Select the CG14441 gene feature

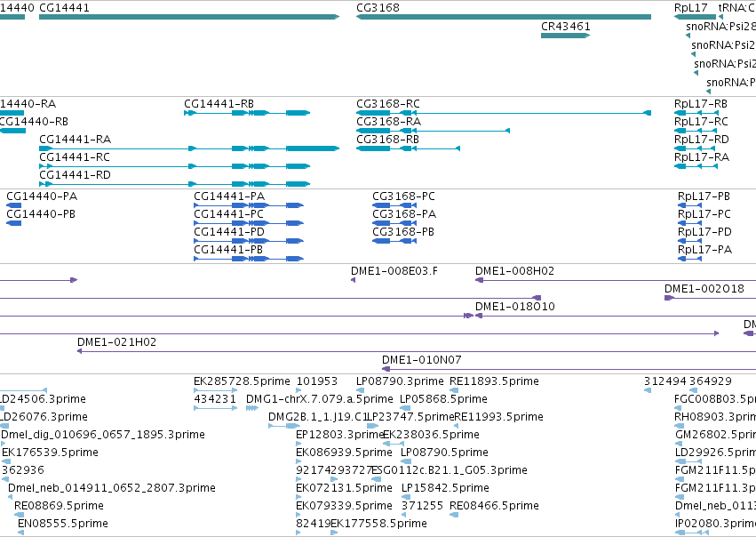click(x=189, y=17)
